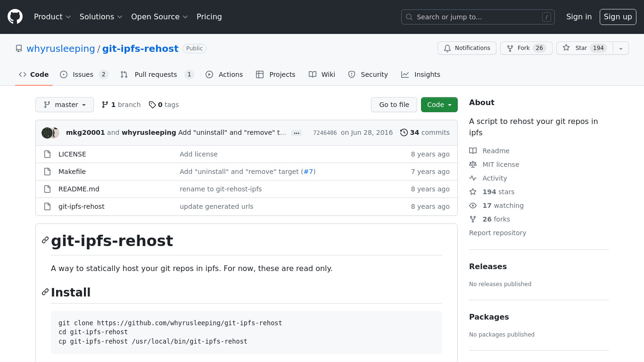The width and height of the screenshot is (644, 362).
Task: Open the star lists dropdown arrow
Action: click(x=621, y=48)
